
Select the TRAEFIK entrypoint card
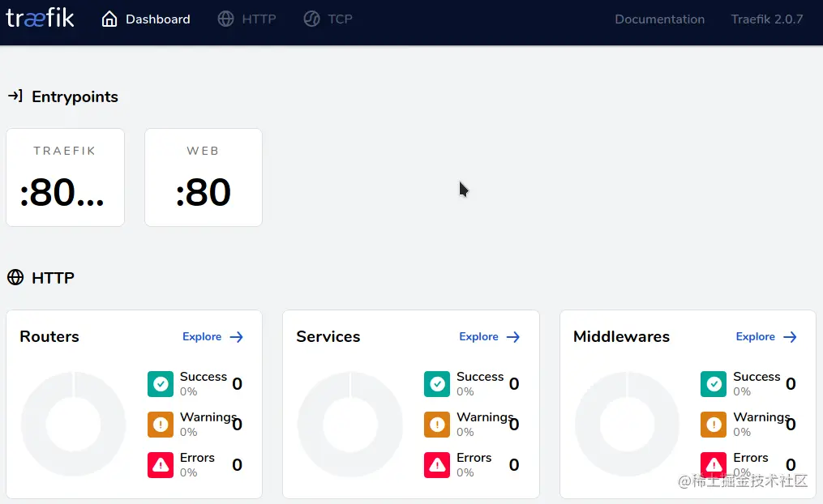click(x=65, y=177)
